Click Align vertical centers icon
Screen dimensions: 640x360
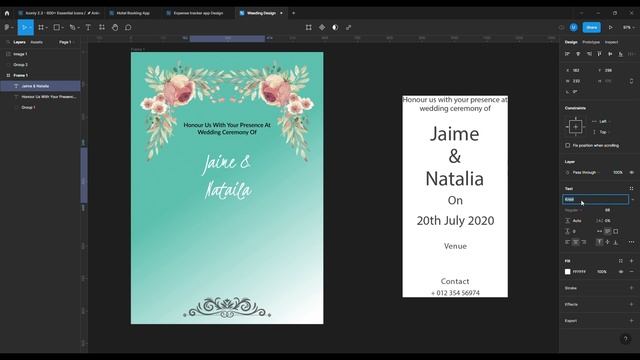point(610,54)
